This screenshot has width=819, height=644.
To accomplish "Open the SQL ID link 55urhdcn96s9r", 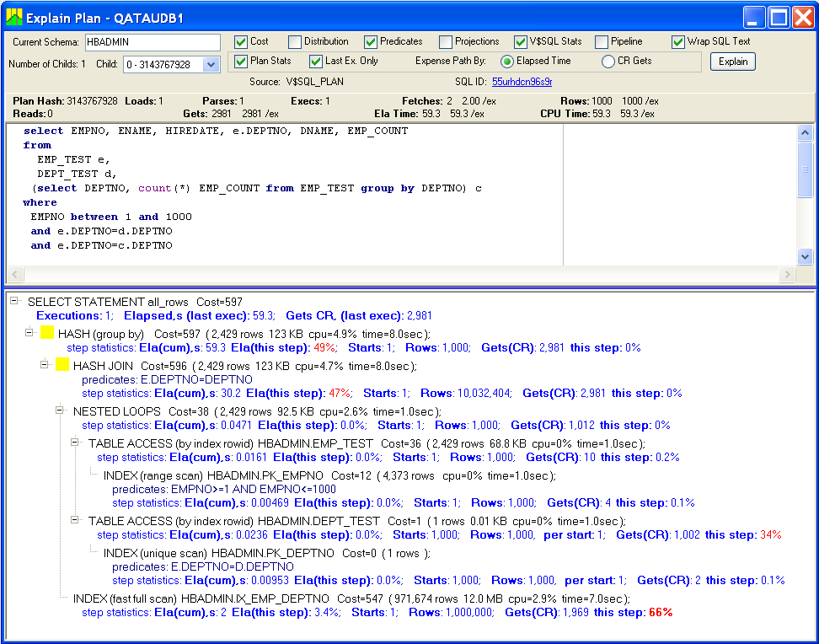I will (522, 82).
